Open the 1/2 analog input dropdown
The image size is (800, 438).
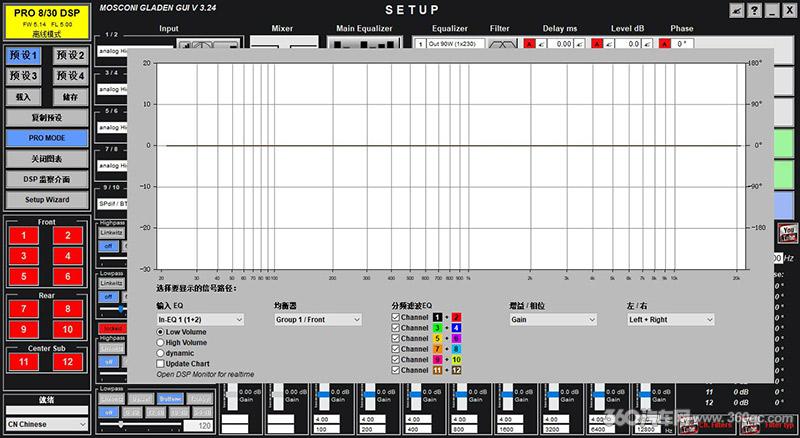pos(112,51)
